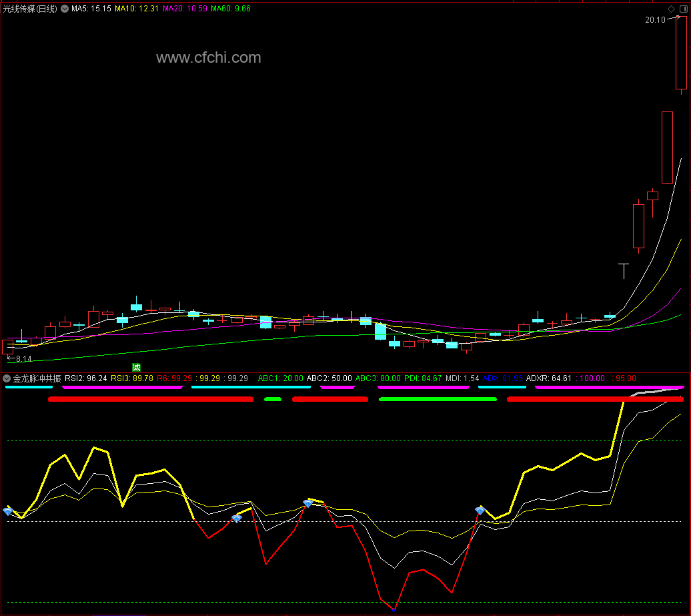Click the RSI2: 96.24 value
Screen dimensions: 691x616
pos(86,378)
